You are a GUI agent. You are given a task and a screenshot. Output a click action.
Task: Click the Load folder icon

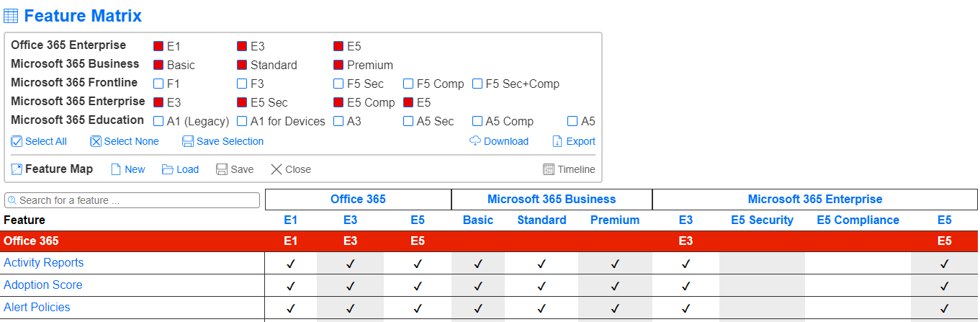point(168,169)
